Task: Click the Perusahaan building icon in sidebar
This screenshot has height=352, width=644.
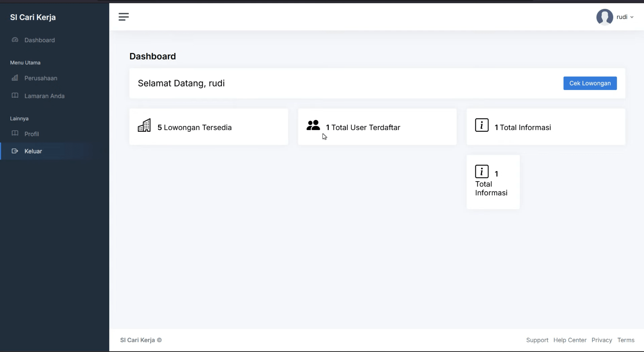Action: pos(15,78)
